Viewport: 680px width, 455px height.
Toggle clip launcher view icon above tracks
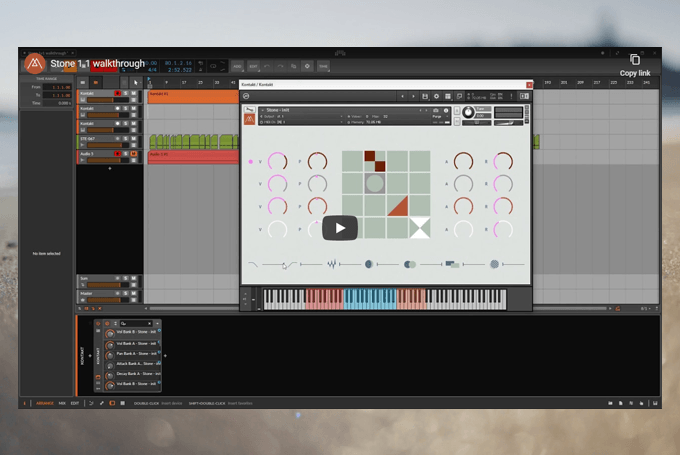pyautogui.click(x=83, y=82)
